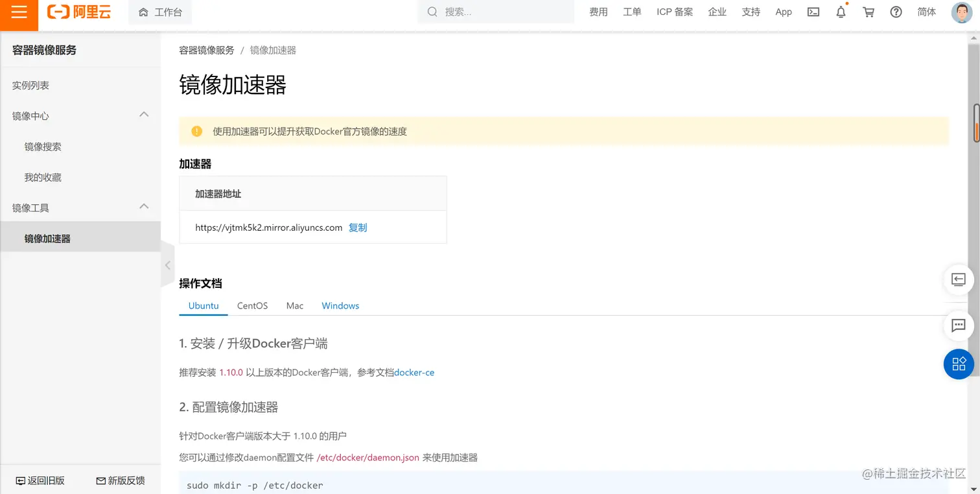Click the user avatar

point(961,12)
